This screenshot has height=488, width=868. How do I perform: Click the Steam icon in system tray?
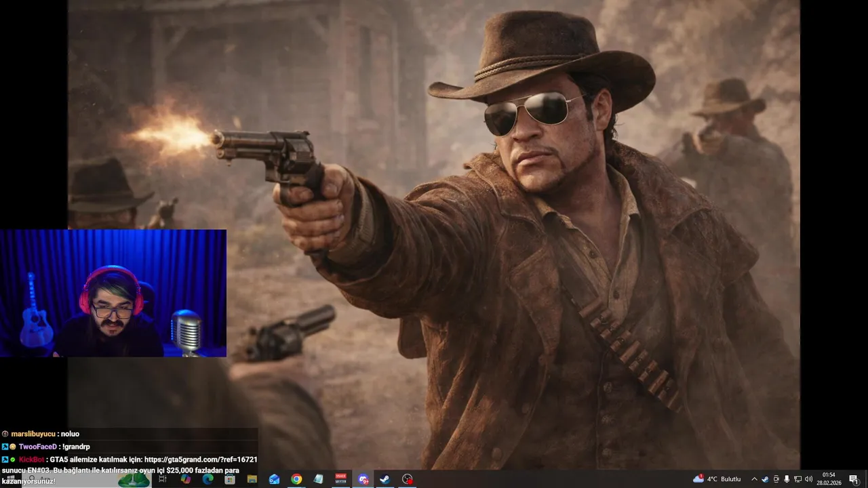765,479
